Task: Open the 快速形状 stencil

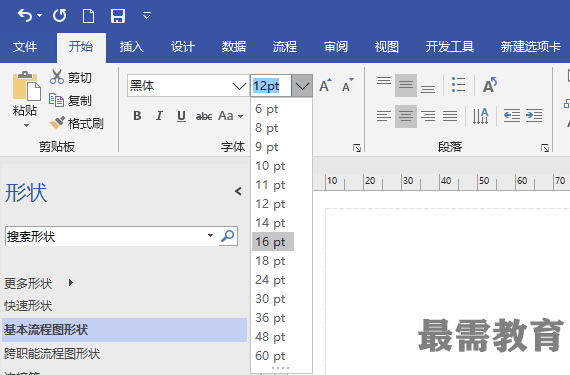Action: pyautogui.click(x=28, y=306)
